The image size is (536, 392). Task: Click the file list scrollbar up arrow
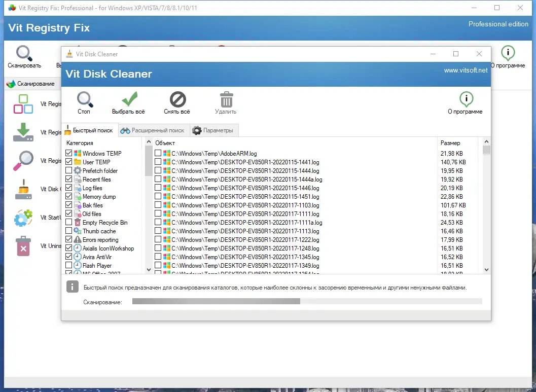[x=486, y=141]
